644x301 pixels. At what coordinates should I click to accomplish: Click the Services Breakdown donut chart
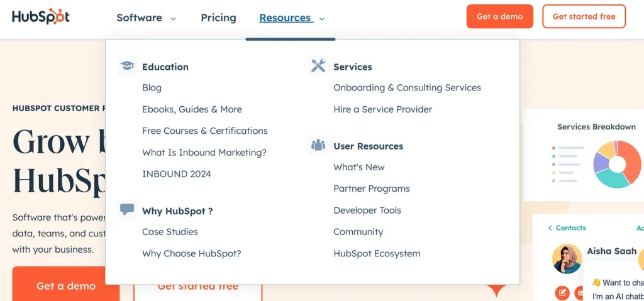click(x=617, y=164)
